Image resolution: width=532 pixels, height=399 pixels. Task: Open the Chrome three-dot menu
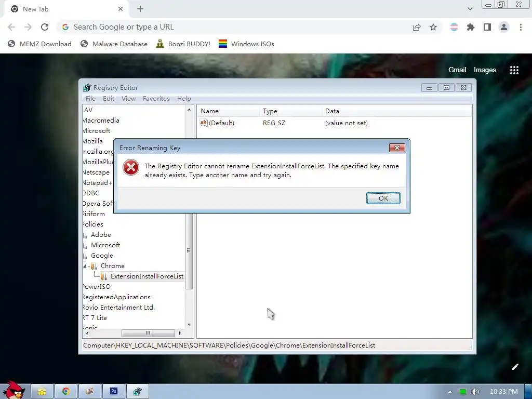[521, 27]
